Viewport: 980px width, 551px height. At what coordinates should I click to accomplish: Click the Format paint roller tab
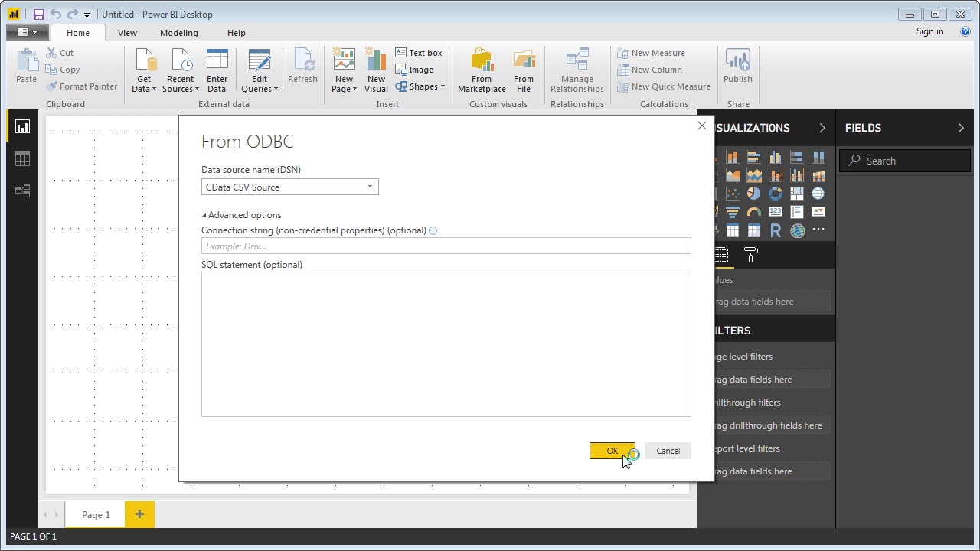pyautogui.click(x=751, y=256)
